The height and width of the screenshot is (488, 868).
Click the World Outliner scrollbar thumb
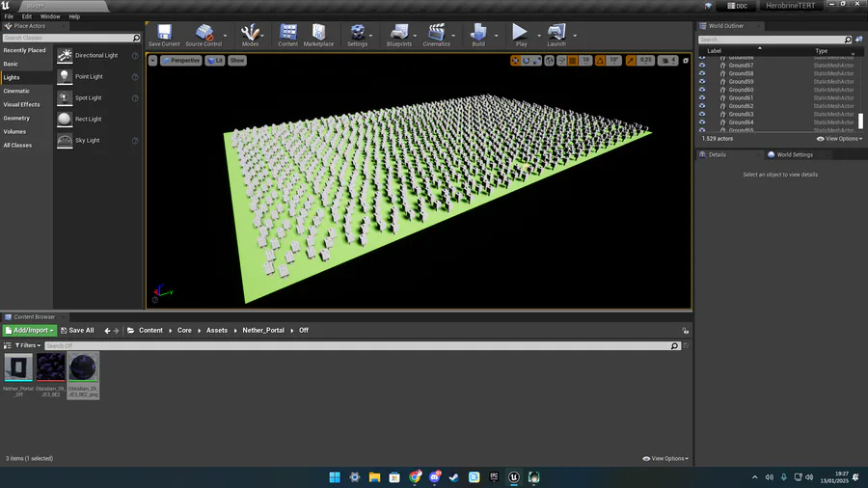861,120
